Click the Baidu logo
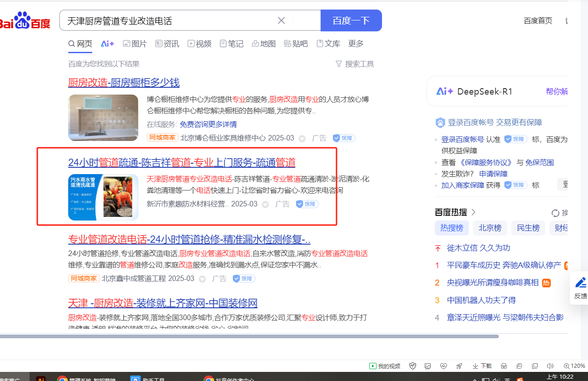The width and height of the screenshot is (588, 381). [x=25, y=21]
